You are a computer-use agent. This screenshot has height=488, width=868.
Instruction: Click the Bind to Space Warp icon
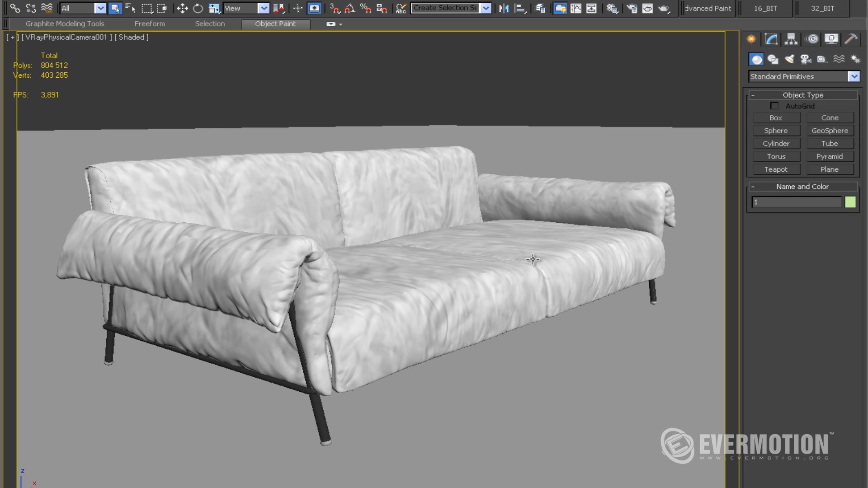[47, 8]
